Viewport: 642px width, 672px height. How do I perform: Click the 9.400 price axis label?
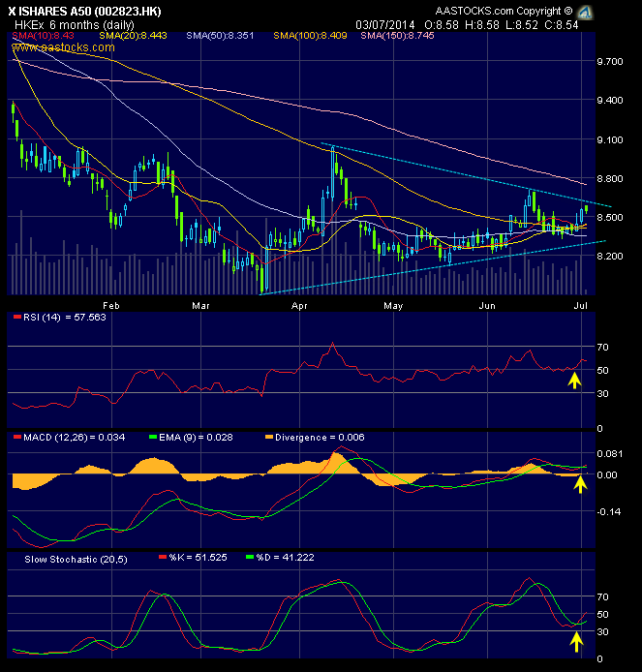pyautogui.click(x=610, y=101)
